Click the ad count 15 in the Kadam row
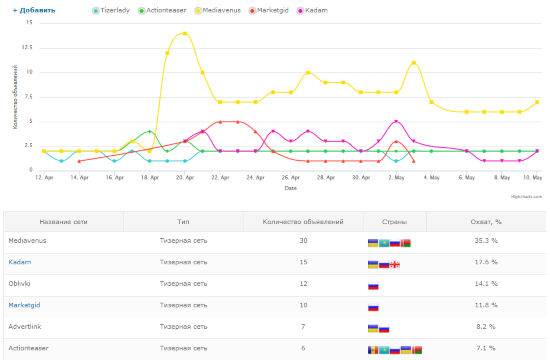550x360 pixels. coord(303,262)
